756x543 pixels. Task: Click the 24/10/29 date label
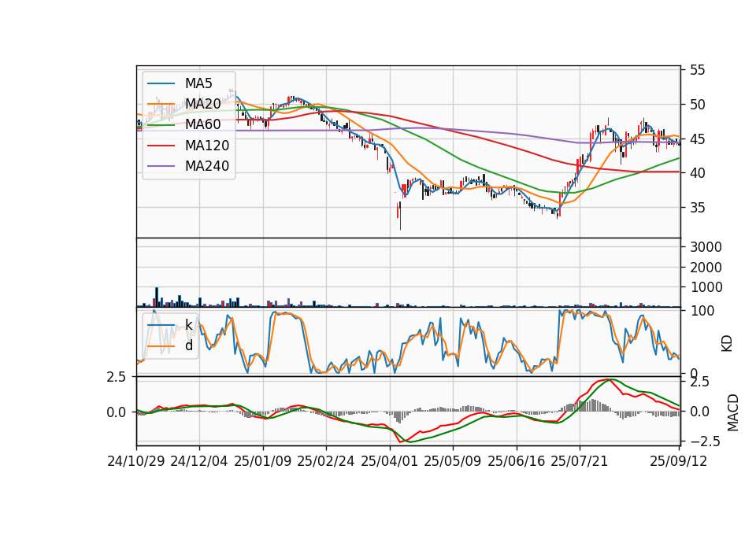(x=136, y=461)
